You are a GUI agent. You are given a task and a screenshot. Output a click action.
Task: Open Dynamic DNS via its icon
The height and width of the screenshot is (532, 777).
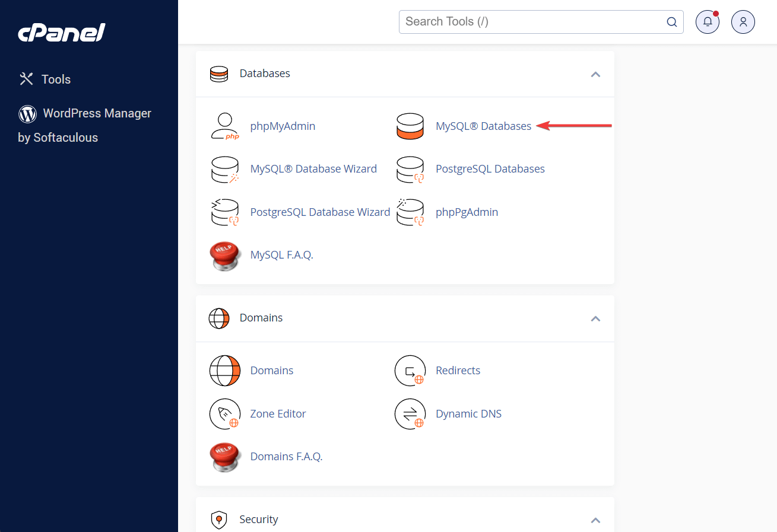410,413
